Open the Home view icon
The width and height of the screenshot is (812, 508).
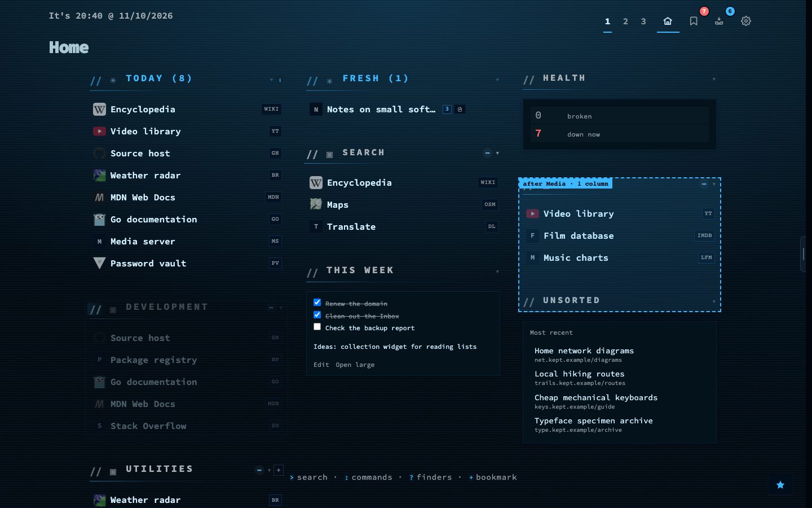668,21
